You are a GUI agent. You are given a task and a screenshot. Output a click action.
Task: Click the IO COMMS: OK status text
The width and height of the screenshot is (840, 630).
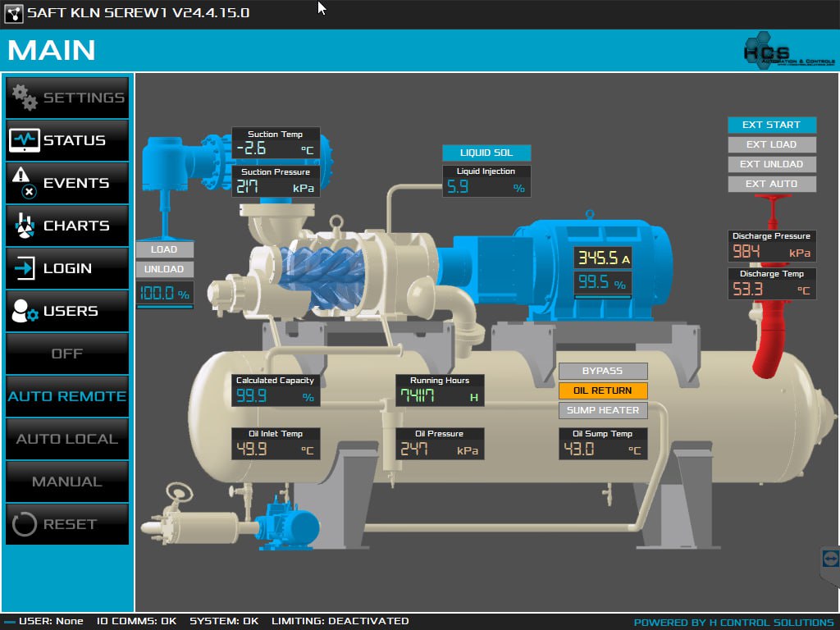click(x=137, y=622)
